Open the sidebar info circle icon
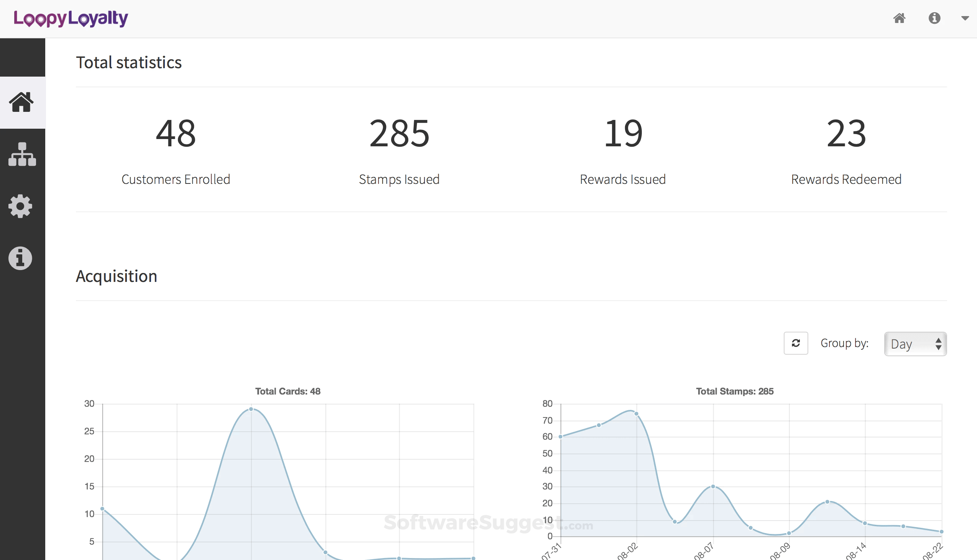The height and width of the screenshot is (560, 977). click(x=20, y=258)
